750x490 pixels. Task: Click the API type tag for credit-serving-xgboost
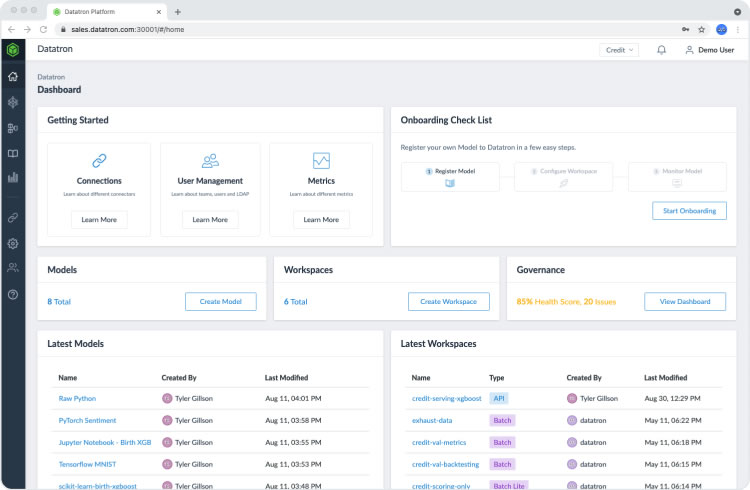(499, 398)
